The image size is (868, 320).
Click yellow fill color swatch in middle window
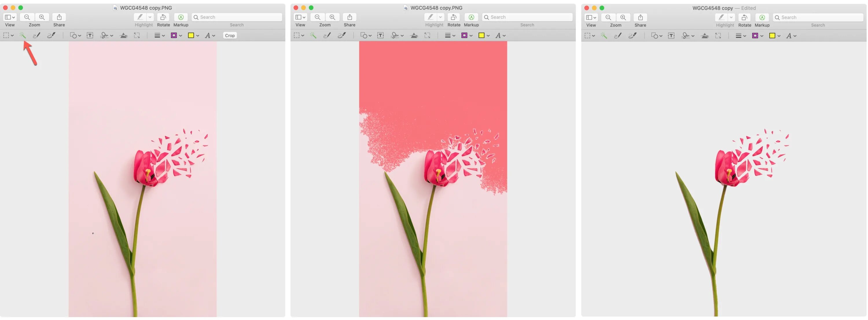481,35
